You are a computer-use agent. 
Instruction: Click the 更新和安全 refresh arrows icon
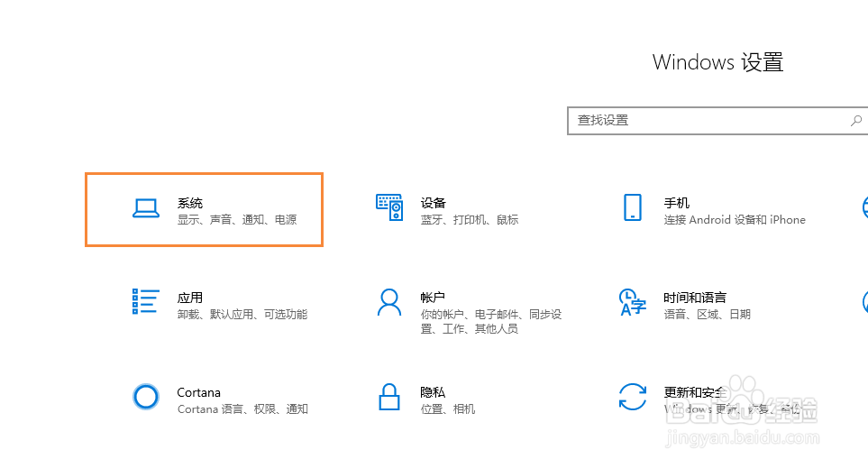click(x=633, y=397)
